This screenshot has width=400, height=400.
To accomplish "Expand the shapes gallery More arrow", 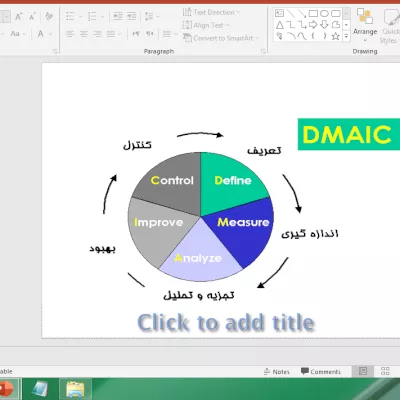I will (346, 36).
